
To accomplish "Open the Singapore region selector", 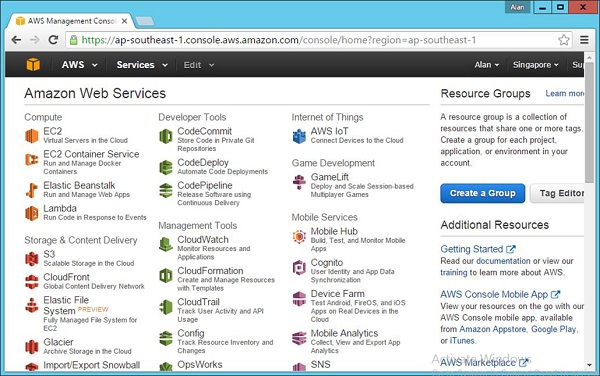I will pyautogui.click(x=535, y=65).
